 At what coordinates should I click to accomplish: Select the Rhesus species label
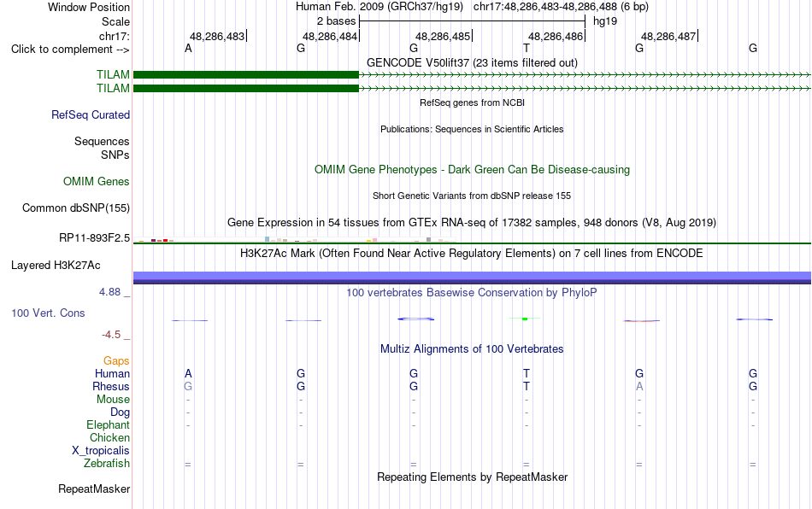pos(111,386)
